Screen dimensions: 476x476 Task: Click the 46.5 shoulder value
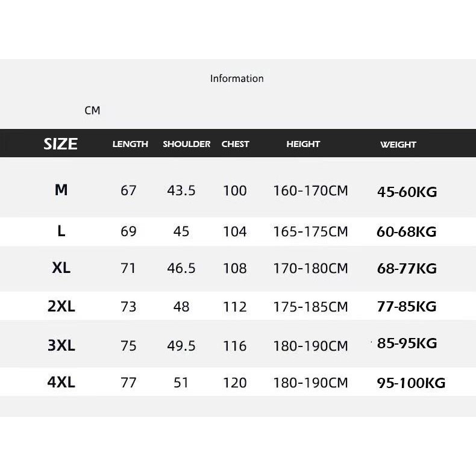[181, 268]
